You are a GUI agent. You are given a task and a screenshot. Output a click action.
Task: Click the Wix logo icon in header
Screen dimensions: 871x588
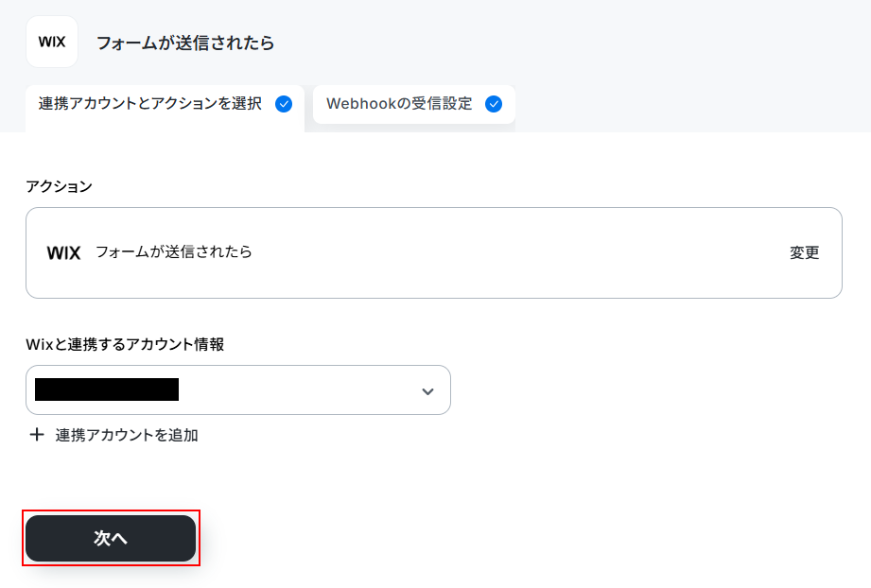tap(52, 42)
